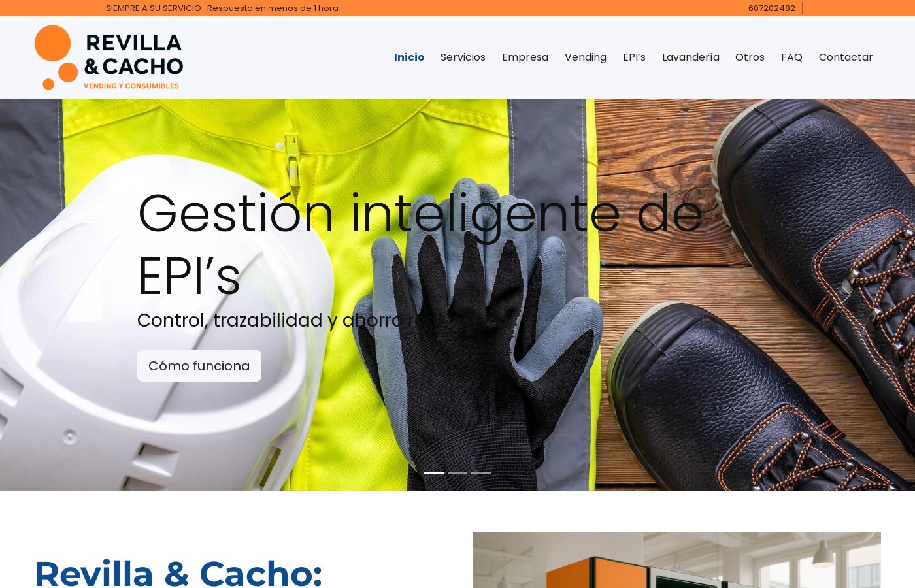Open the Vending nav item
Image resolution: width=915 pixels, height=588 pixels.
(586, 57)
